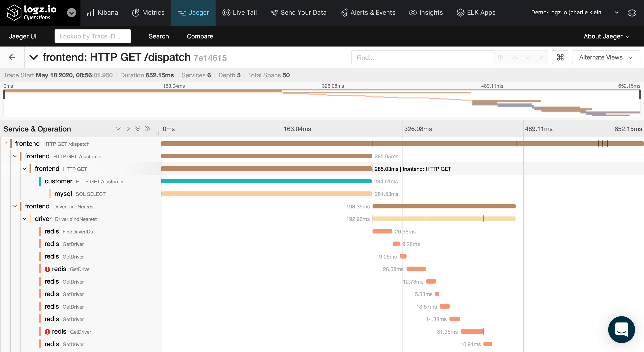Open the Compare traces page
The height and width of the screenshot is (352, 644).
[x=200, y=36]
